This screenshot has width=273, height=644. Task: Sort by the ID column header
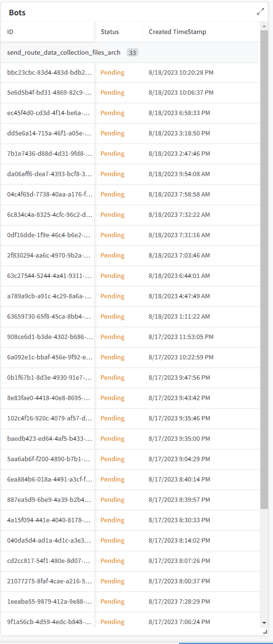click(10, 32)
